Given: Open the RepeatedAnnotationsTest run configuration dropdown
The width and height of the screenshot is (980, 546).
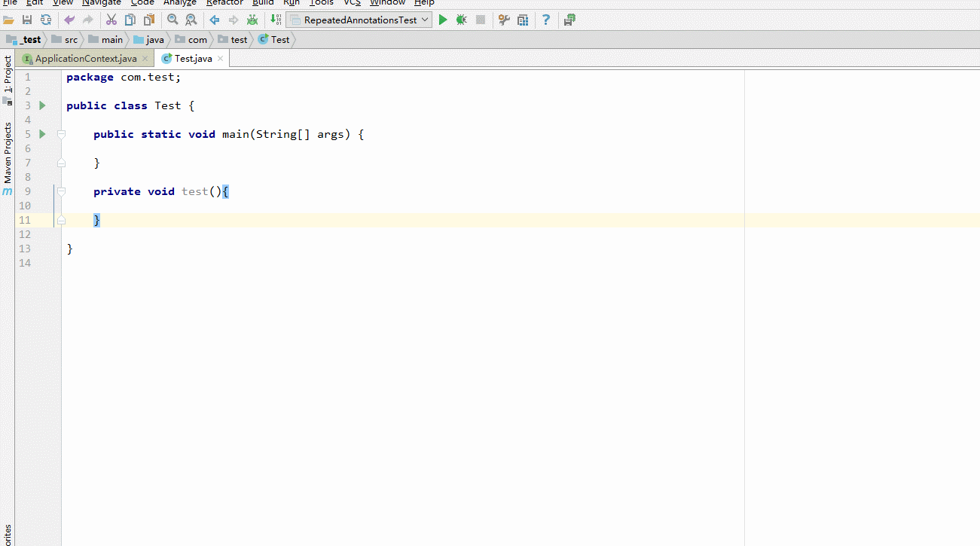Looking at the screenshot, I should [x=359, y=20].
